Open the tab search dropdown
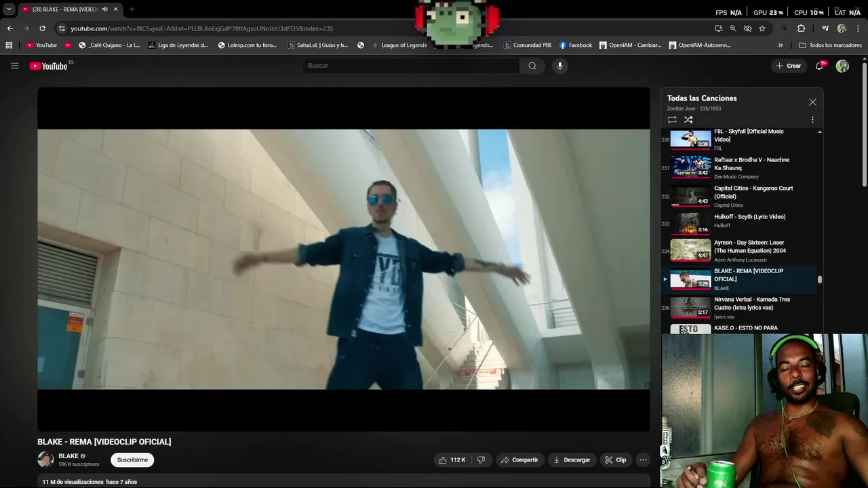 [9, 9]
